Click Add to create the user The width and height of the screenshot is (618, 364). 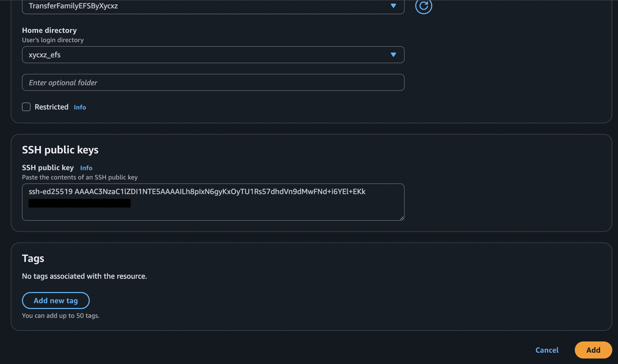click(x=593, y=350)
